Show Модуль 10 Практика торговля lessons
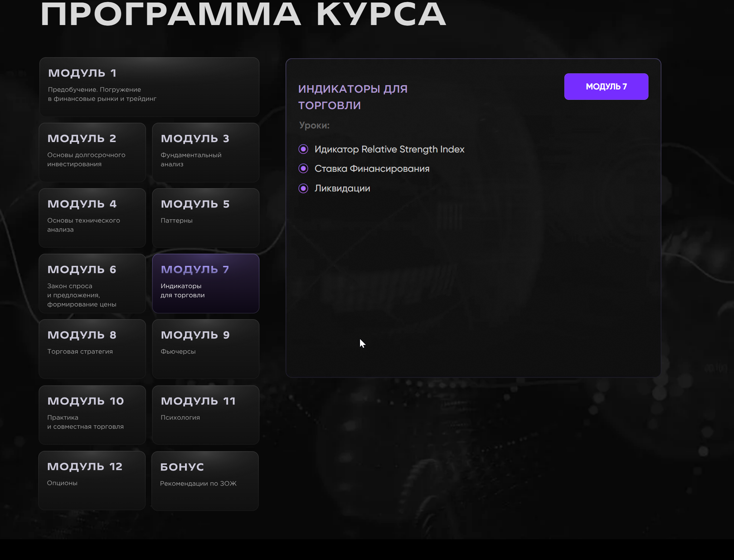 92,415
